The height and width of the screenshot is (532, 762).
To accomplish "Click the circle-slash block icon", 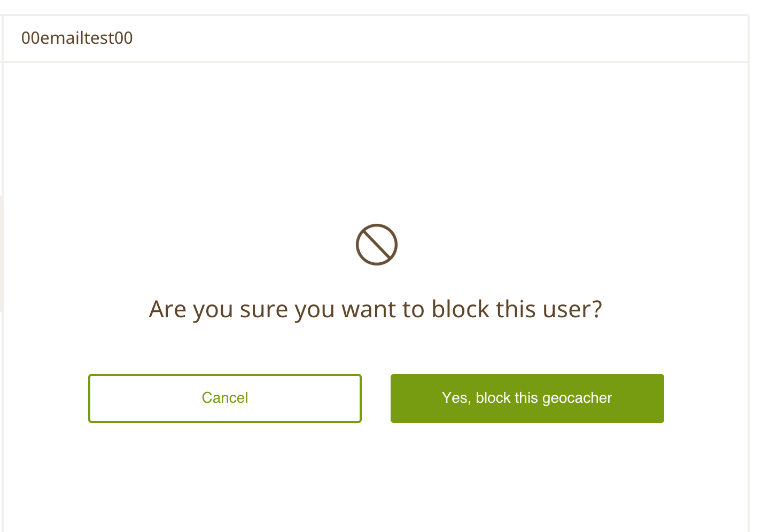I will (376, 245).
